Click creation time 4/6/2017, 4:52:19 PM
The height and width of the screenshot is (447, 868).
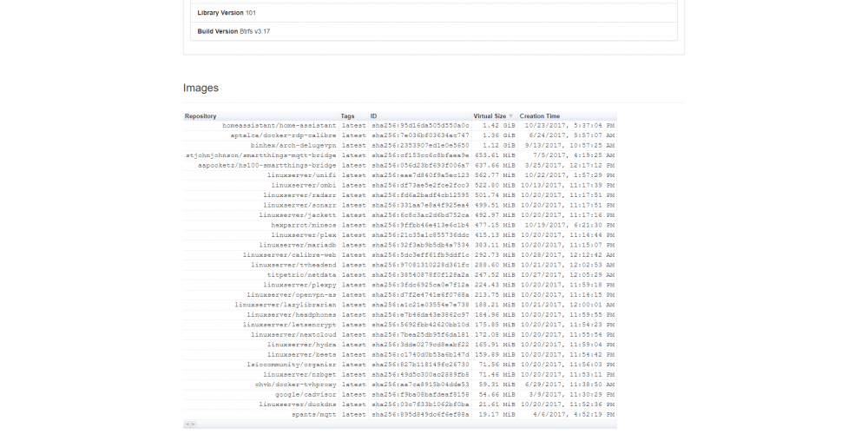pos(574,414)
